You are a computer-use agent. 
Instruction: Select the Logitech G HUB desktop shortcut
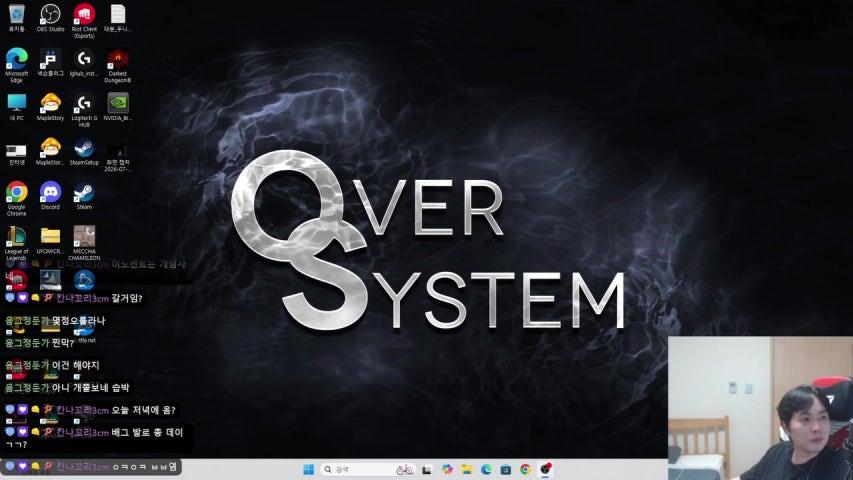(84, 109)
